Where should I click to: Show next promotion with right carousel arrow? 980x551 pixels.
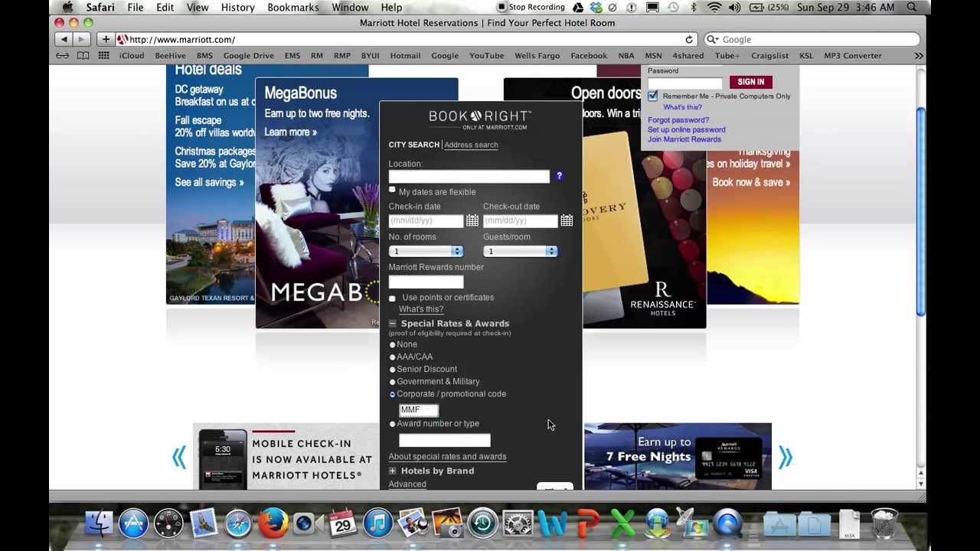pyautogui.click(x=786, y=458)
